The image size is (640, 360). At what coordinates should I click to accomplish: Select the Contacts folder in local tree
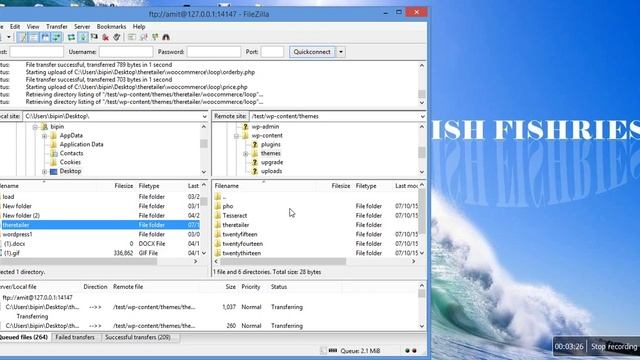click(71, 153)
